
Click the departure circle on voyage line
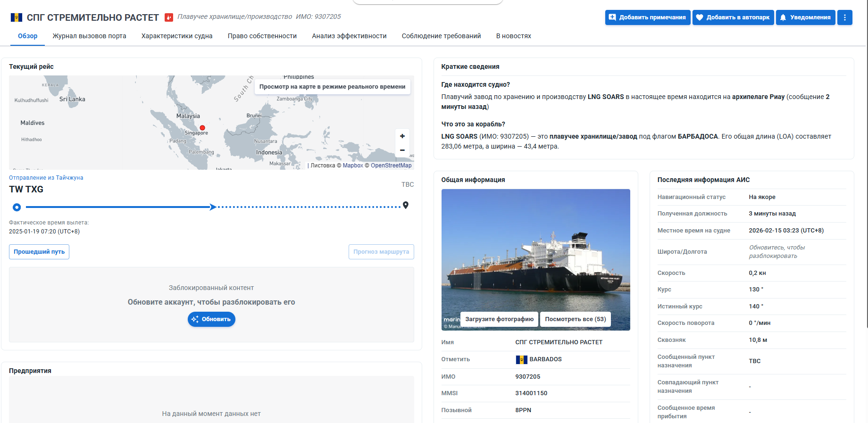click(17, 207)
